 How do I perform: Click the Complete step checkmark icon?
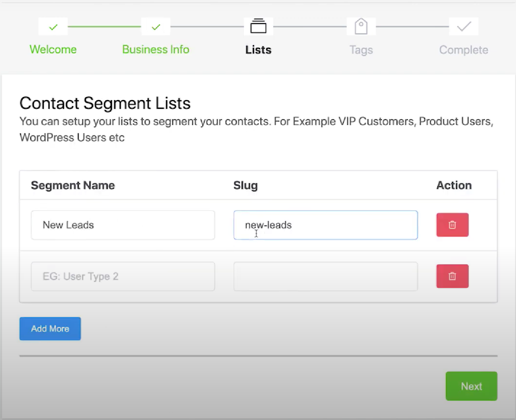coord(463,26)
